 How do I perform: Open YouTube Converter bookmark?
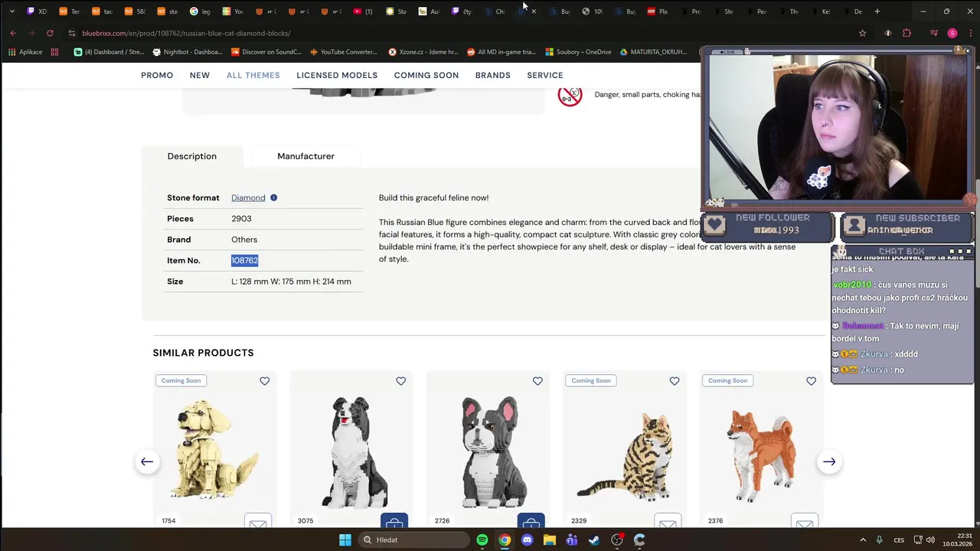pos(343,52)
